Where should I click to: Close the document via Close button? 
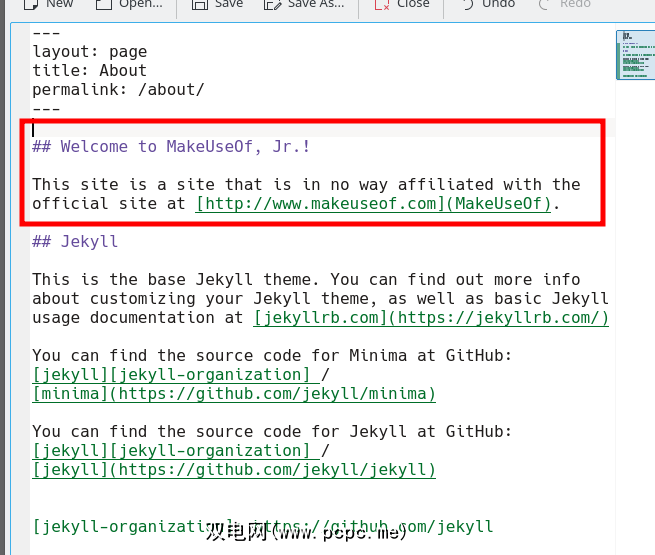[x=401, y=4]
